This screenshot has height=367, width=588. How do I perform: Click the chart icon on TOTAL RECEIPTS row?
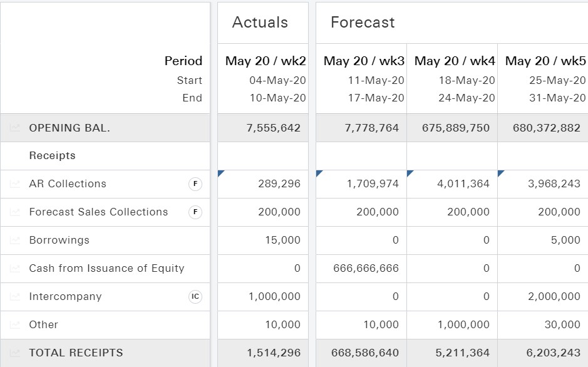(x=14, y=353)
